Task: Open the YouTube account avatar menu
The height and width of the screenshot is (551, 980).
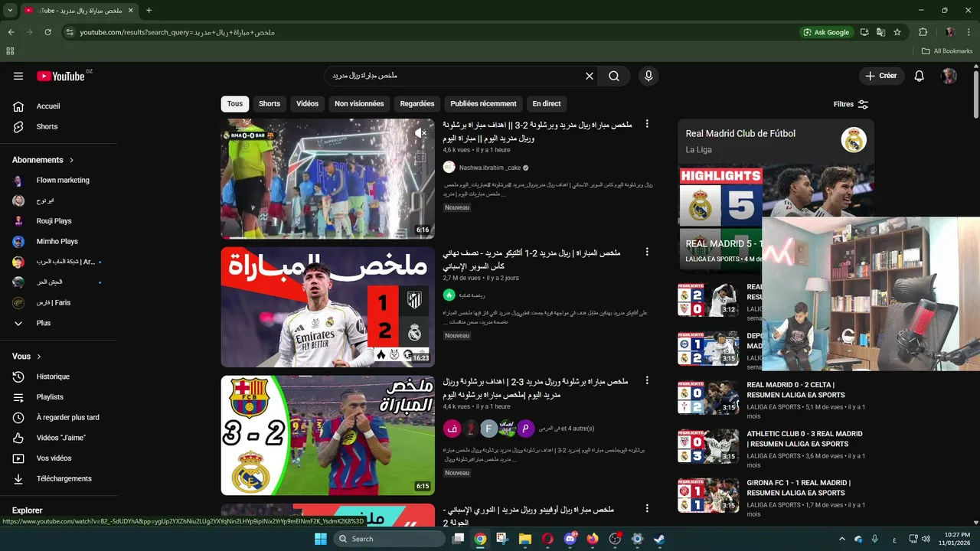Action: [949, 76]
